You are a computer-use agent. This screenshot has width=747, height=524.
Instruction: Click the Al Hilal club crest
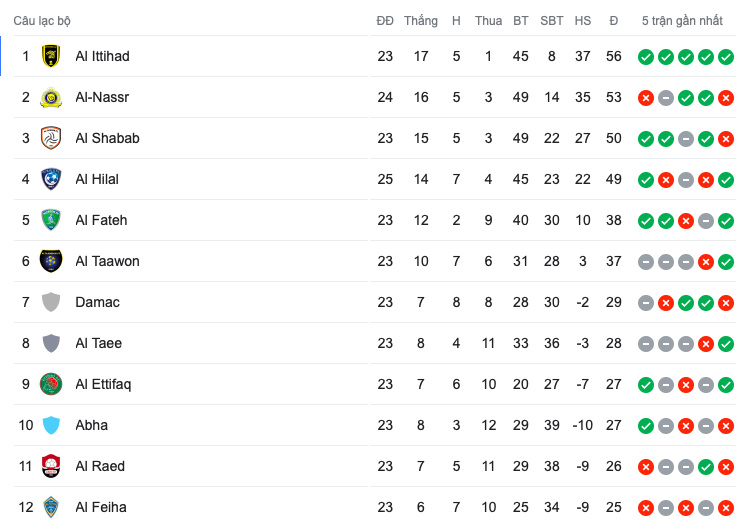click(x=51, y=180)
